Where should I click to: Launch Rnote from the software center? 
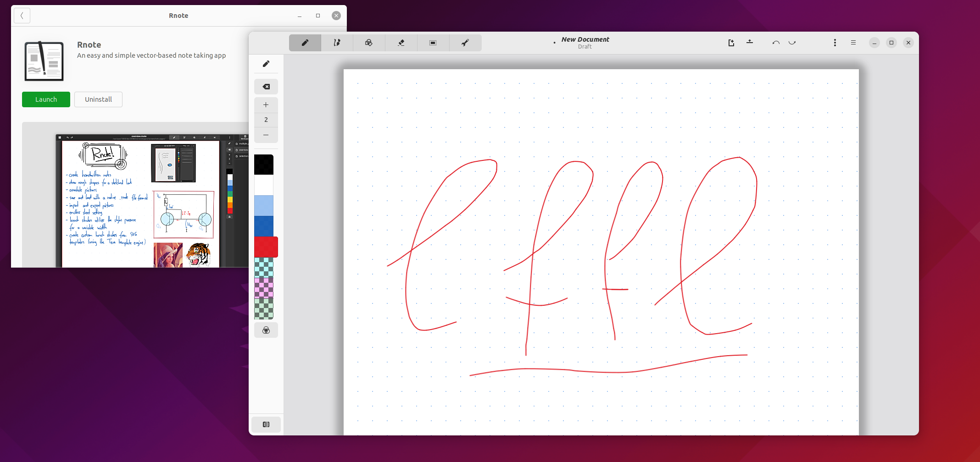(46, 99)
